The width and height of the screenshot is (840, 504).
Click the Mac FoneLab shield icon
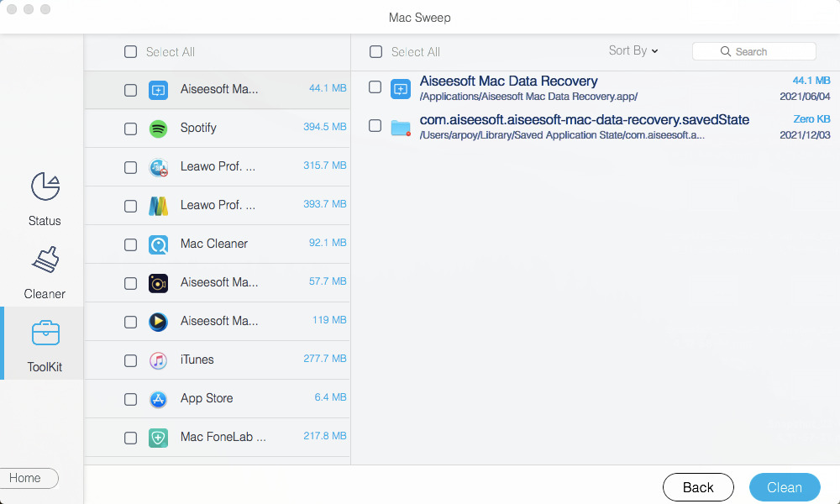click(158, 438)
